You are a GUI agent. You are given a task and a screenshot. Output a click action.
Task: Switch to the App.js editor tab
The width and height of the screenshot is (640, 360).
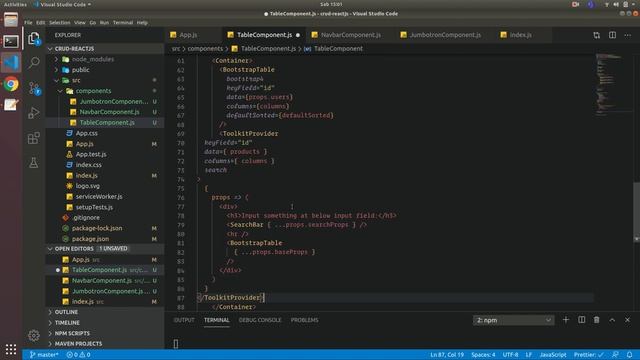pyautogui.click(x=193, y=35)
